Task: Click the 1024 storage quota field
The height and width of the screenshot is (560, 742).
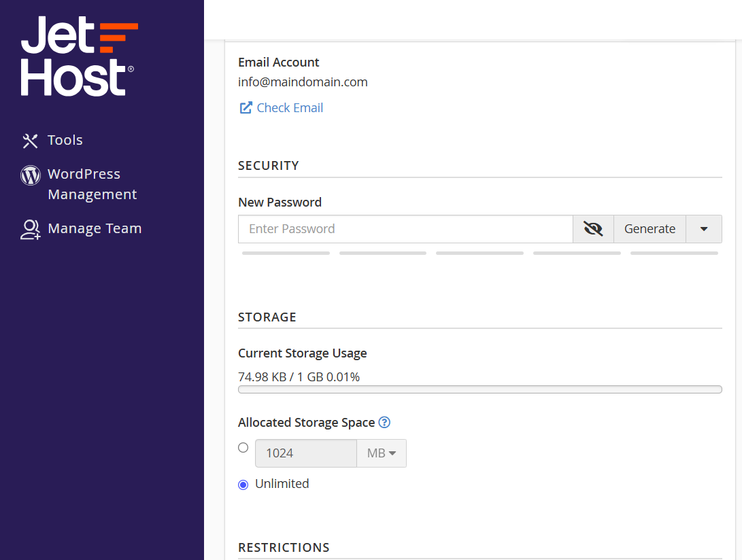Action: pos(305,453)
